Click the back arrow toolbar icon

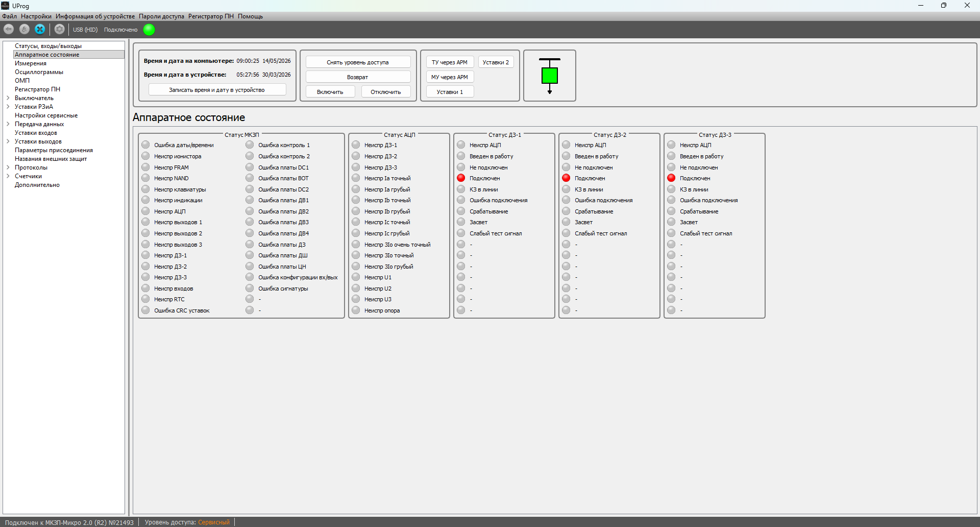(x=9, y=30)
